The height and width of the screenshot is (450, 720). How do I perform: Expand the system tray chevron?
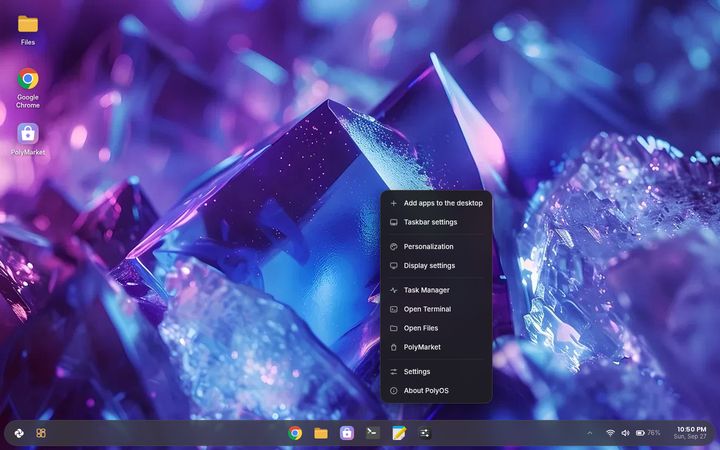(x=590, y=433)
